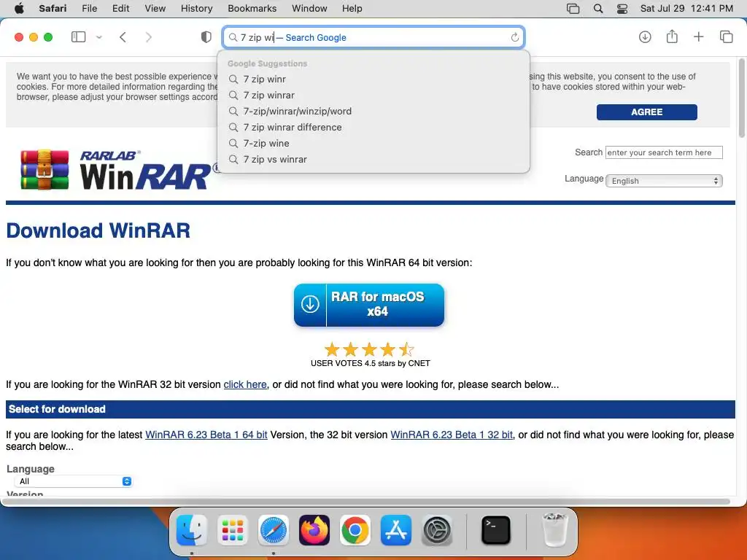Image resolution: width=747 pixels, height=560 pixels.
Task: Open the privacy report shield icon
Action: [206, 37]
